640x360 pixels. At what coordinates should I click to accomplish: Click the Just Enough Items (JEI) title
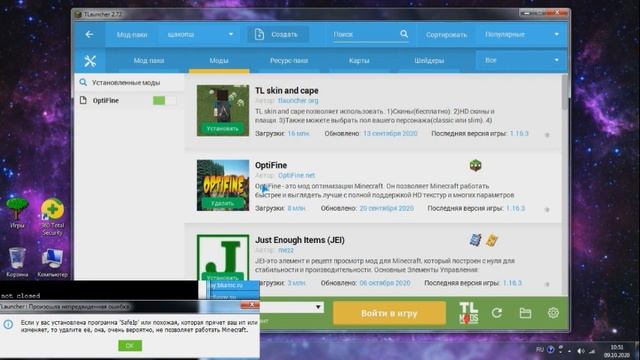(x=300, y=240)
